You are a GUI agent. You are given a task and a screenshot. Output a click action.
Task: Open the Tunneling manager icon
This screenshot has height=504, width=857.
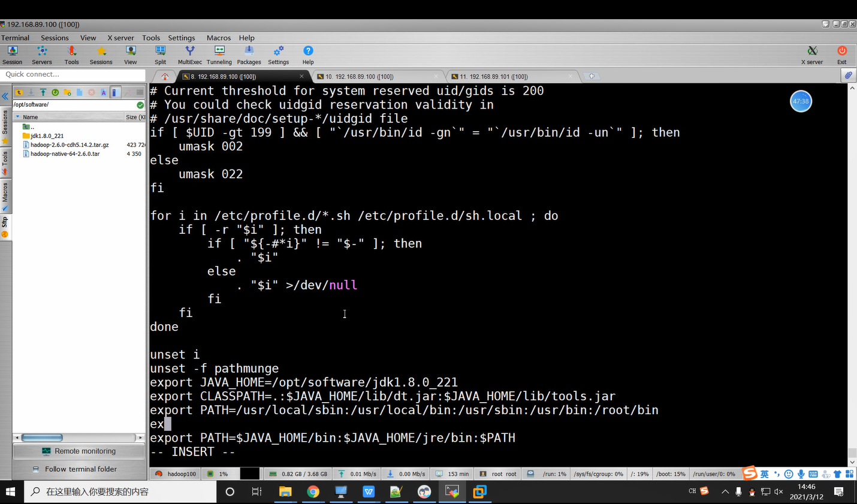click(x=219, y=55)
